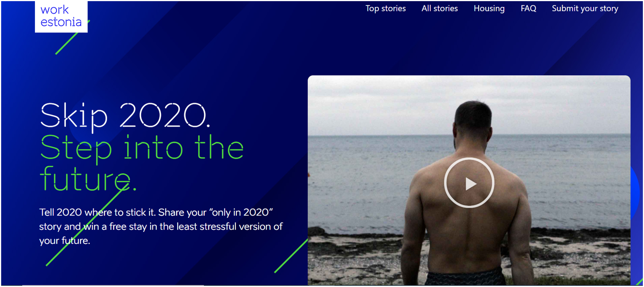The width and height of the screenshot is (644, 287).
Task: Click the thin white bar at page bottom
Action: 113,285
